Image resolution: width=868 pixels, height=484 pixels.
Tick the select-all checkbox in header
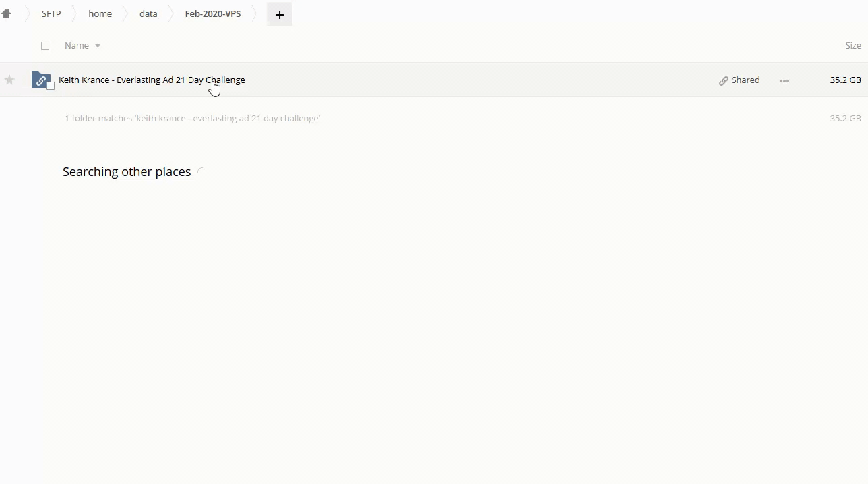tap(45, 46)
